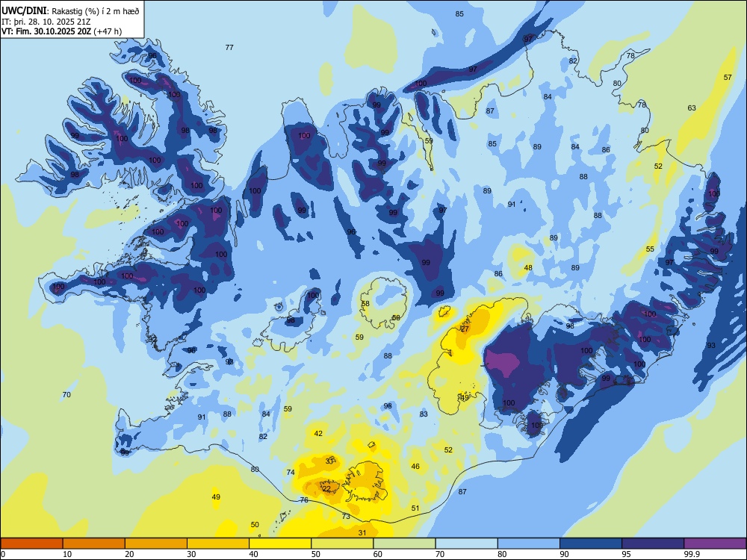Click the humidity value 31 near the south coast
The image size is (747, 560).
362,532
